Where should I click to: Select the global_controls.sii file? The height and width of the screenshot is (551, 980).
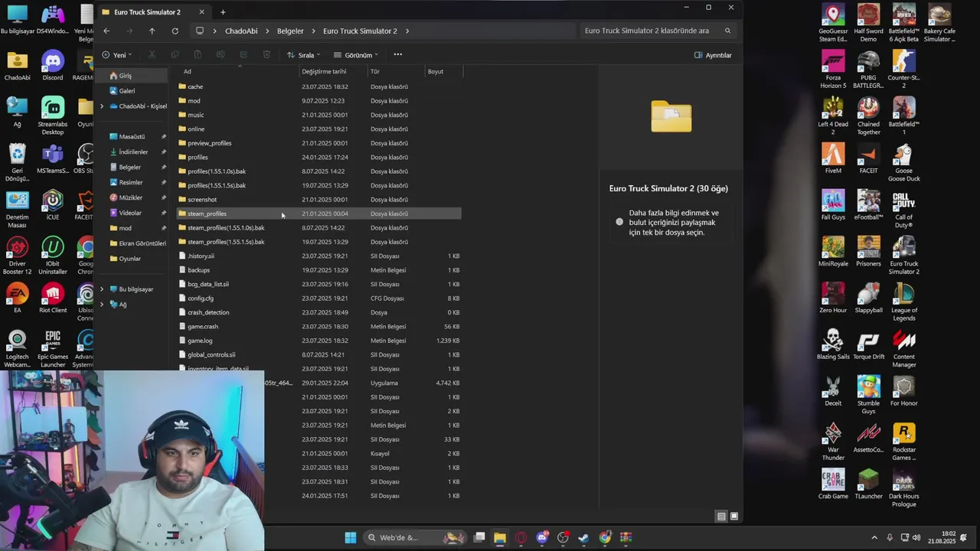pyautogui.click(x=318, y=354)
